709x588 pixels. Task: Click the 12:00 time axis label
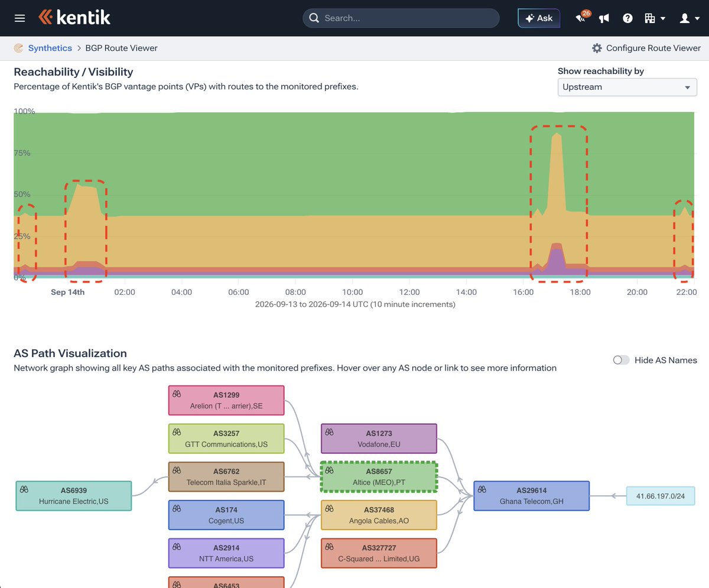point(409,292)
